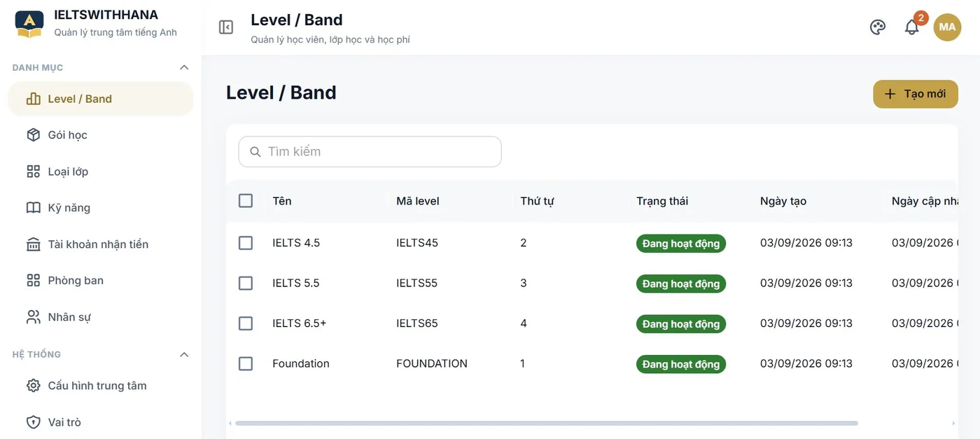Image resolution: width=980 pixels, height=439 pixels.
Task: Open Phòng ban menu item
Action: point(100,281)
